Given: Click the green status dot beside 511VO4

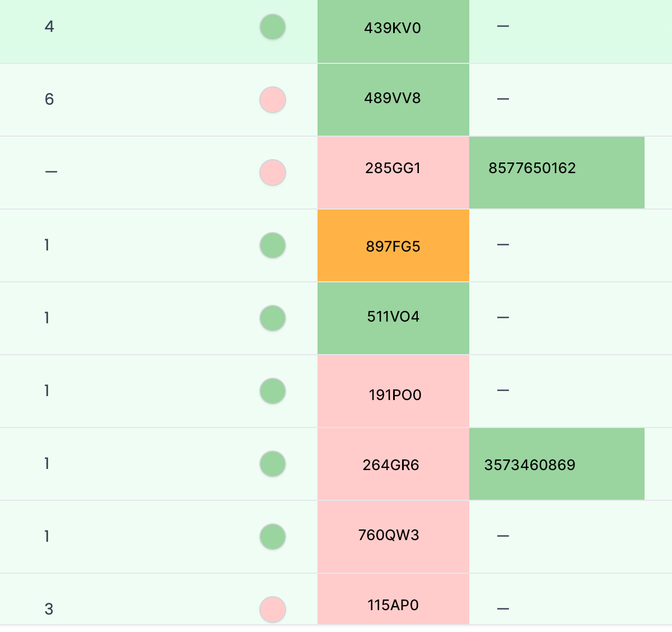Looking at the screenshot, I should coord(273,318).
